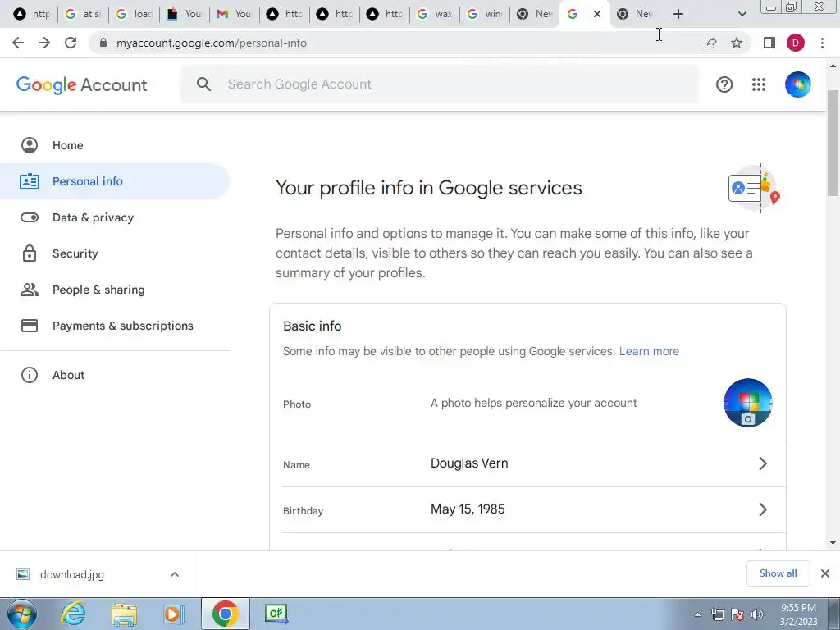Viewport: 840px width, 630px height.
Task: Open Google Account avatar in header
Action: [x=797, y=84]
